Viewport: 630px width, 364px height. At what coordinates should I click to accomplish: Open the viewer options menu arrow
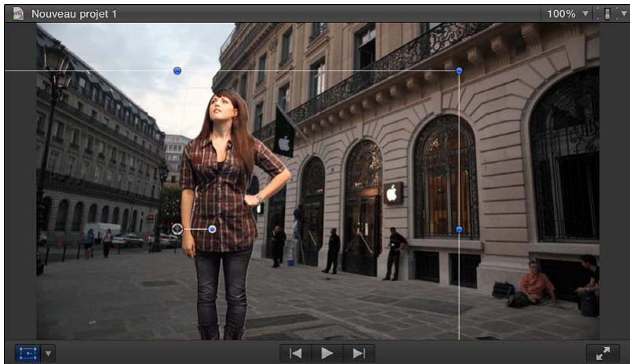click(x=624, y=13)
